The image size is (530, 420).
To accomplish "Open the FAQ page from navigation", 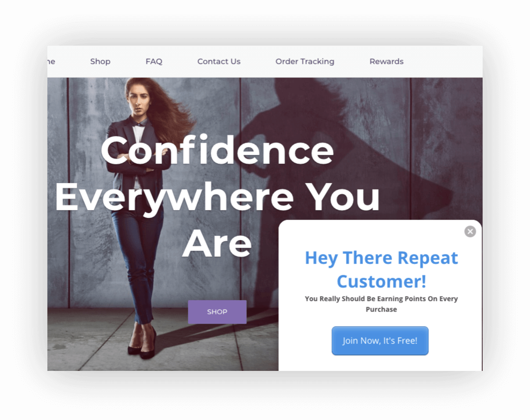I will tap(154, 61).
